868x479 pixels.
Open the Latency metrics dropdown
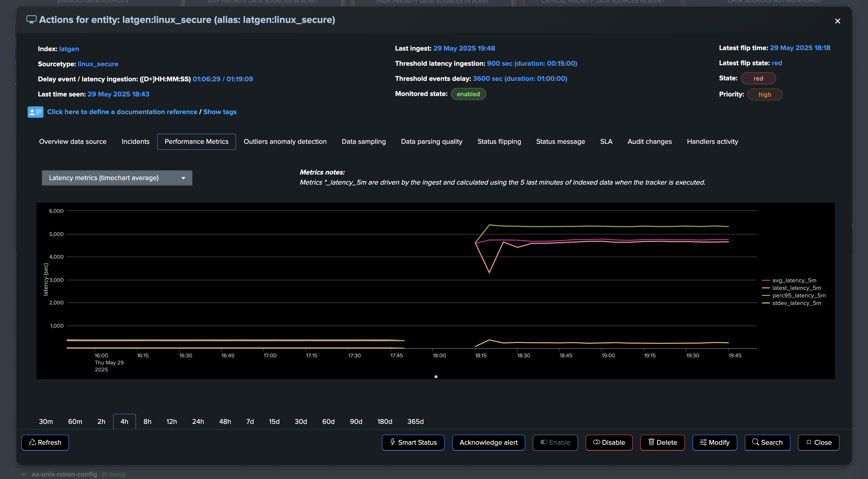[117, 178]
